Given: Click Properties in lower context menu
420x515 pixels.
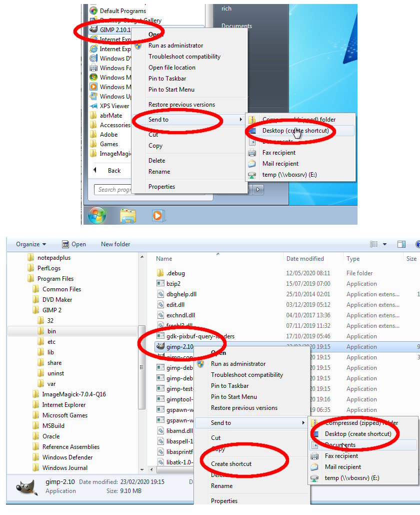Looking at the screenshot, I should coord(224,501).
